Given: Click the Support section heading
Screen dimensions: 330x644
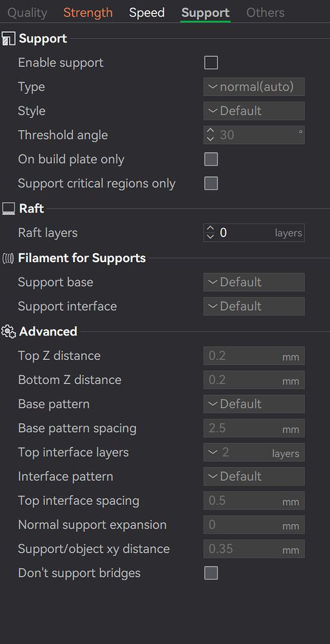Looking at the screenshot, I should point(43,39).
